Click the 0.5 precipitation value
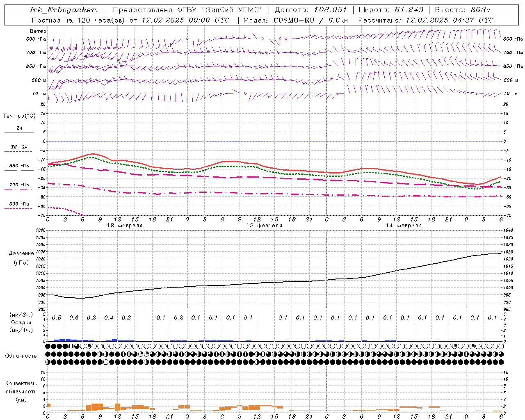 pyautogui.click(x=57, y=318)
